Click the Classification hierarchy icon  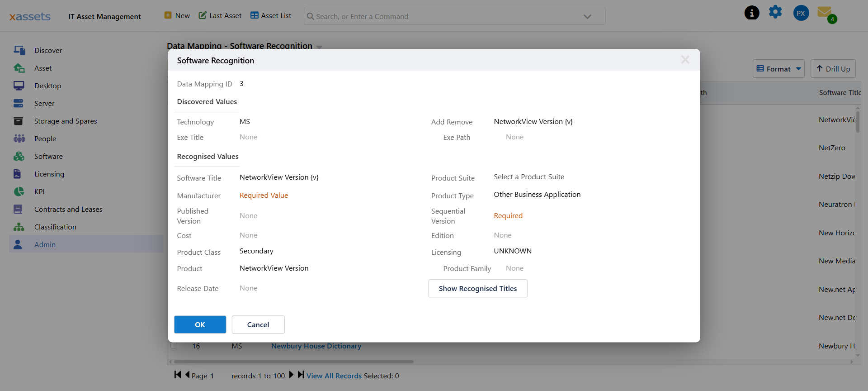pyautogui.click(x=19, y=227)
